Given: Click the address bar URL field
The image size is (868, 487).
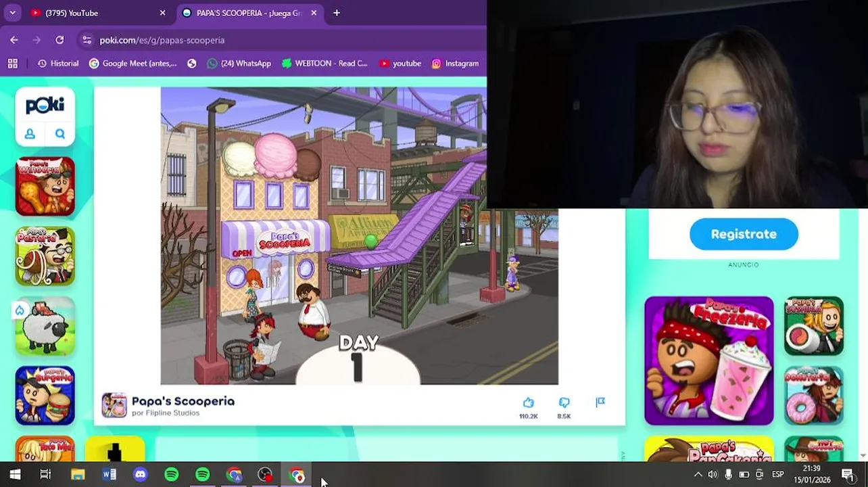Looking at the screenshot, I should 281,40.
